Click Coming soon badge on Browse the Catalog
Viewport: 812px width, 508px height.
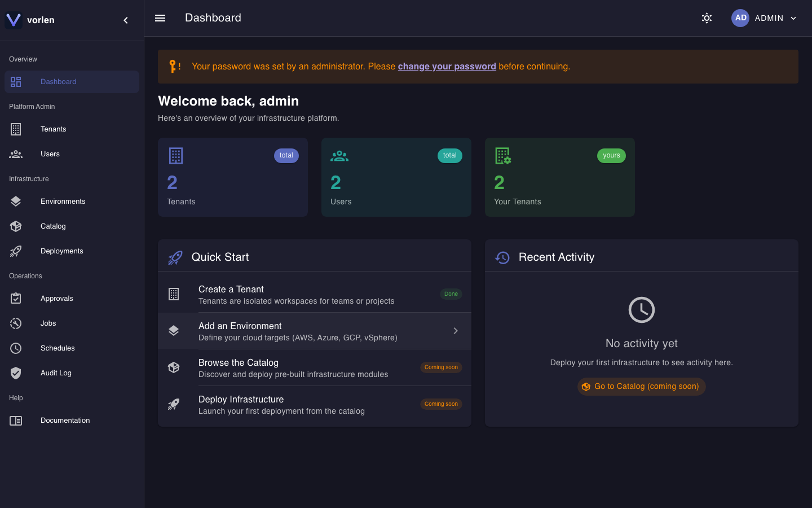[442, 367]
